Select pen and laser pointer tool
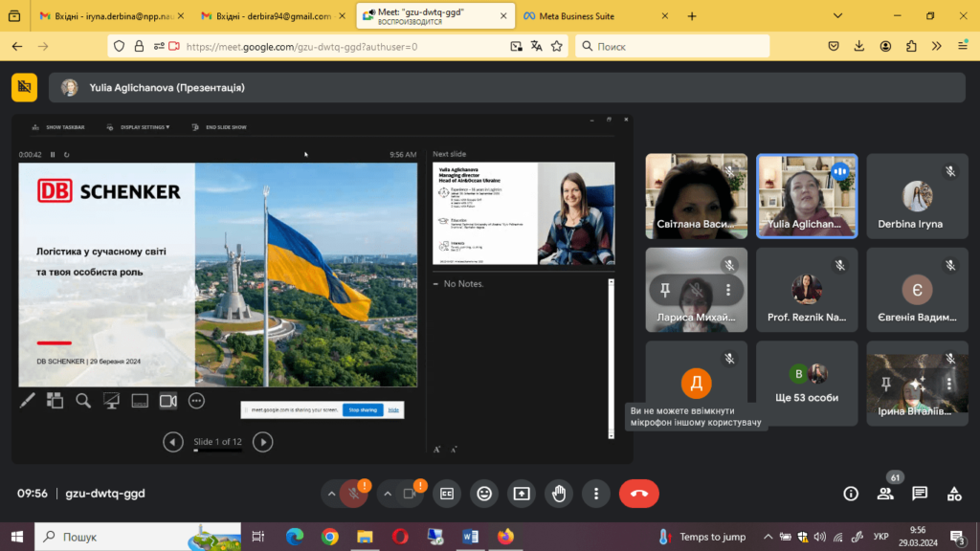Image resolution: width=980 pixels, height=551 pixels. (27, 401)
